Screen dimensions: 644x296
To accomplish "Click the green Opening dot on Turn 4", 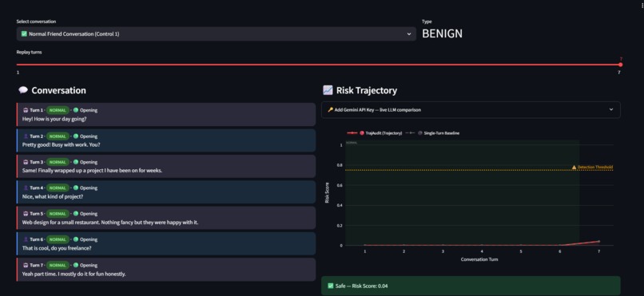I will pos(76,187).
